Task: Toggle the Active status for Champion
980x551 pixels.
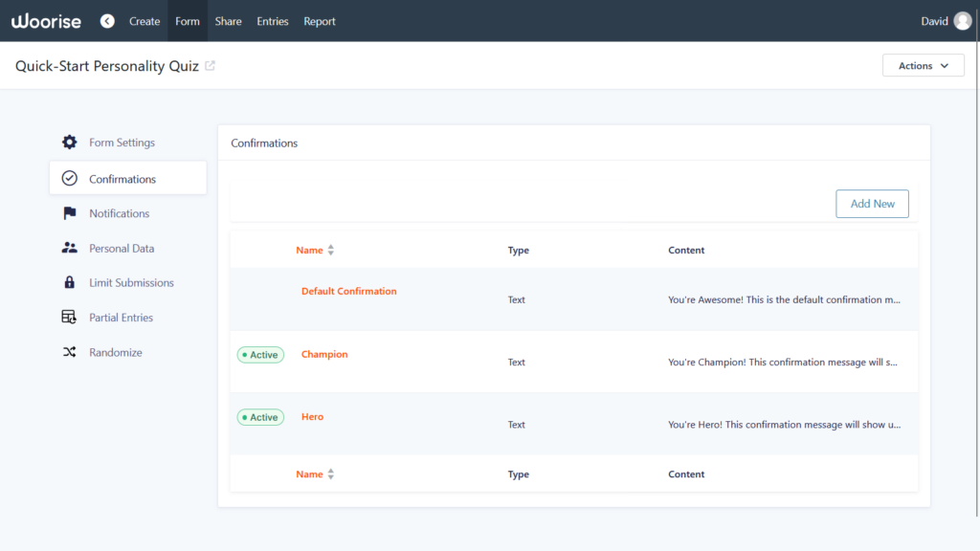Action: coord(260,355)
